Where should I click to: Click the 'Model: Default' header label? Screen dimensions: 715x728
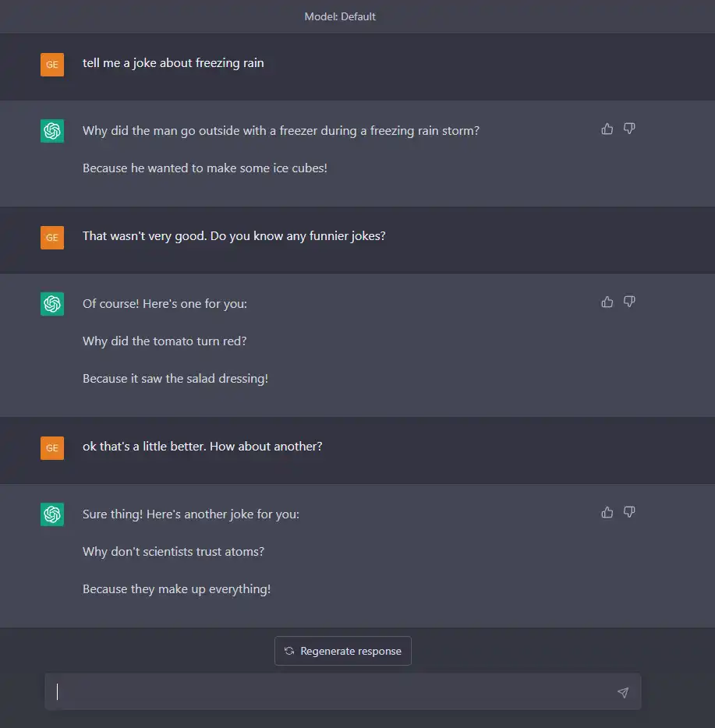(x=340, y=16)
